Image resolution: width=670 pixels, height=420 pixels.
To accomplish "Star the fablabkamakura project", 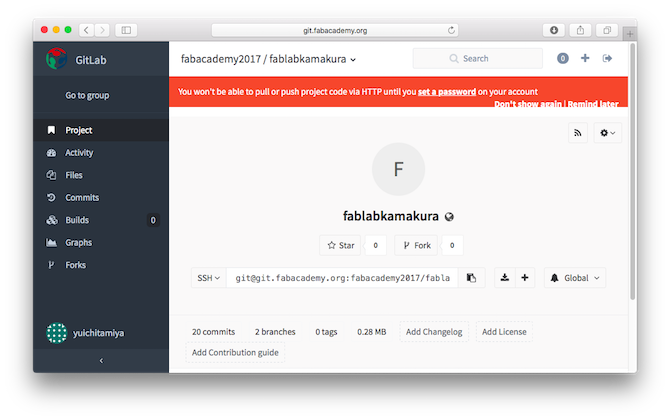I will [341, 245].
